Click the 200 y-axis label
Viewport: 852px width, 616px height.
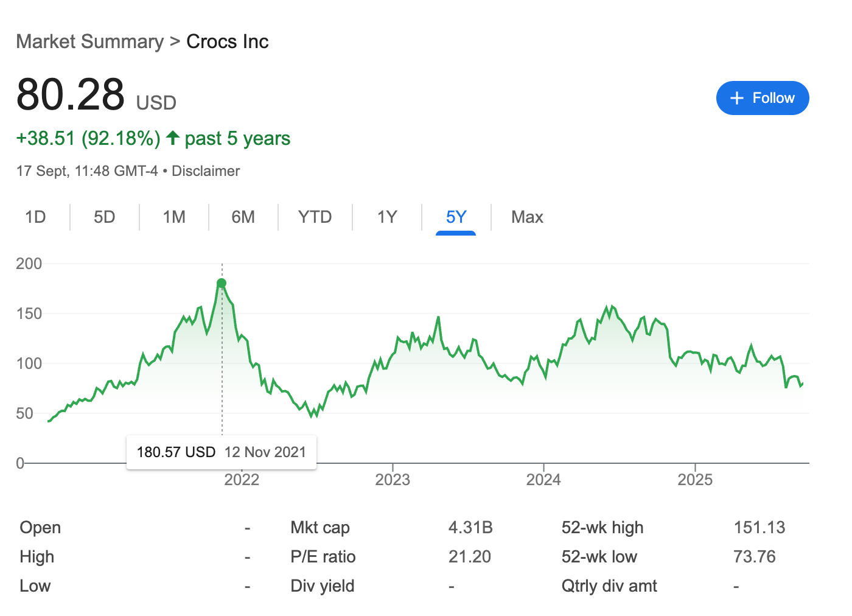coord(29,264)
